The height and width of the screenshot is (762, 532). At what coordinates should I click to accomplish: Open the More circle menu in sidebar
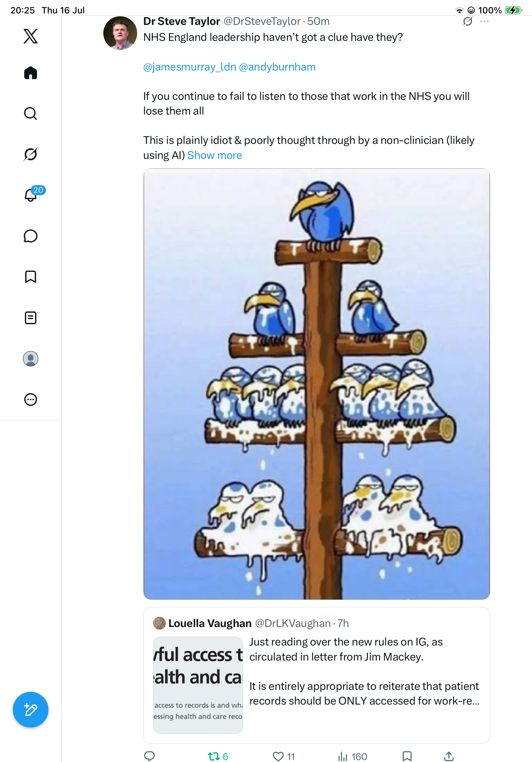(31, 400)
